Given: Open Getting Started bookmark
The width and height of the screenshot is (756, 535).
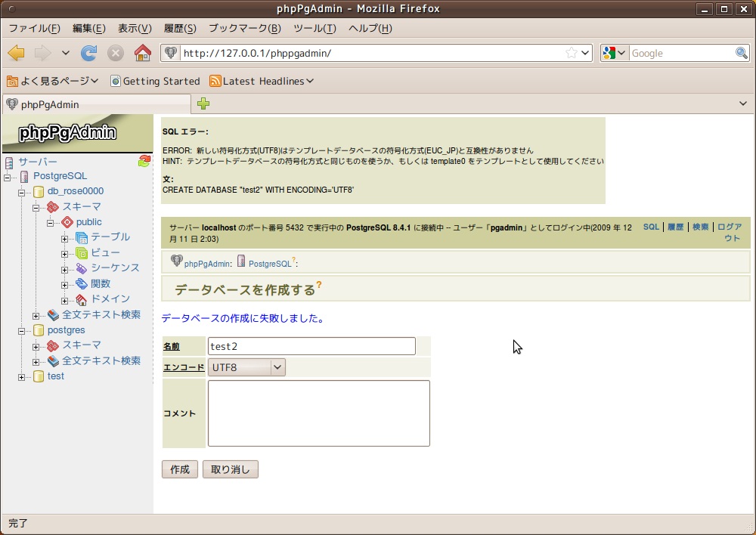Looking at the screenshot, I should [x=155, y=81].
